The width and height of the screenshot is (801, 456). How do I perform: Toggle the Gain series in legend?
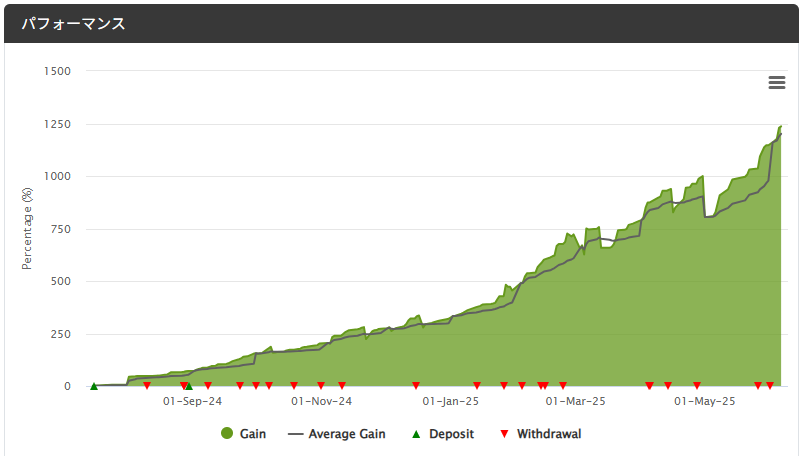pyautogui.click(x=243, y=434)
